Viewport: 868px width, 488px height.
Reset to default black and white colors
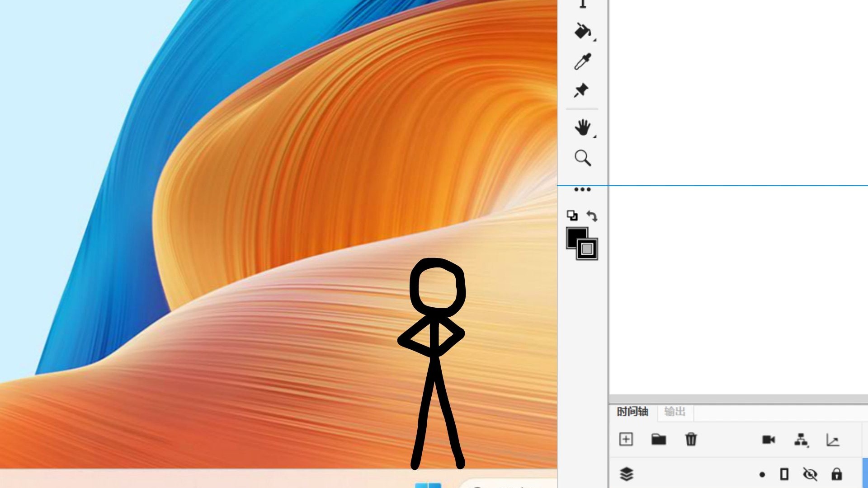(572, 216)
